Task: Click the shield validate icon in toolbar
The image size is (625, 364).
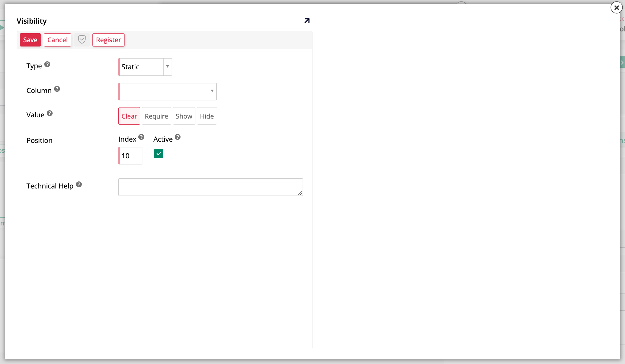Action: coord(82,40)
